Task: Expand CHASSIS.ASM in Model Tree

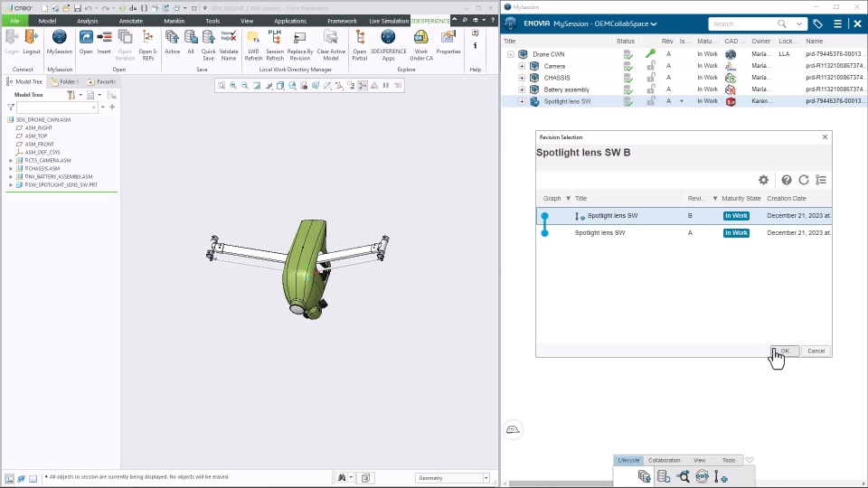Action: [11, 169]
